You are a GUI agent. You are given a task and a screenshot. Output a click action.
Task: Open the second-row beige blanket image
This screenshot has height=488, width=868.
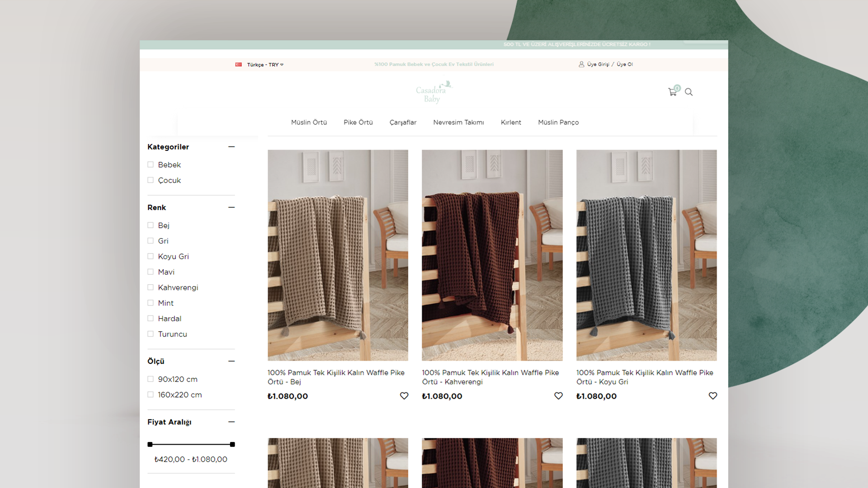(x=338, y=463)
